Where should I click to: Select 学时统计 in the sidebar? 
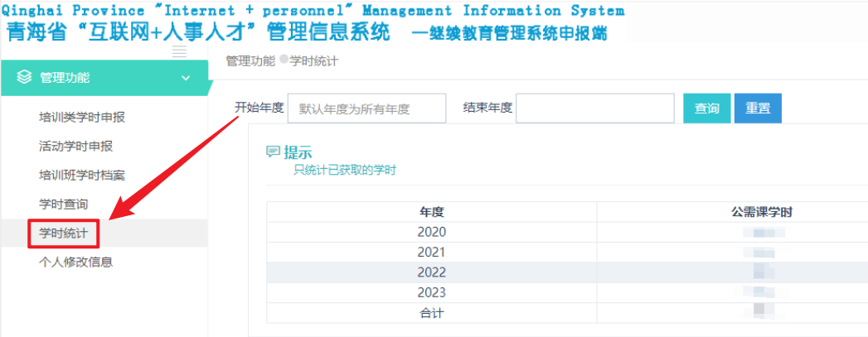pyautogui.click(x=63, y=233)
